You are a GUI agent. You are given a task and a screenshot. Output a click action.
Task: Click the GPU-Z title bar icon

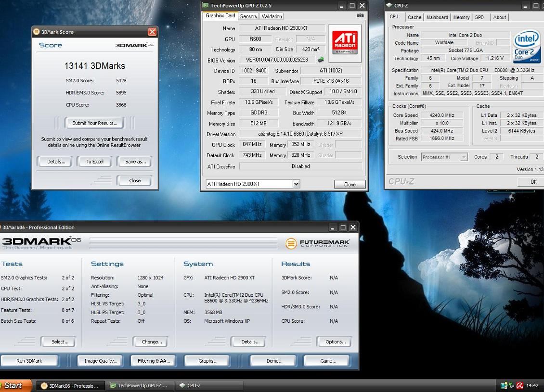pyautogui.click(x=206, y=6)
